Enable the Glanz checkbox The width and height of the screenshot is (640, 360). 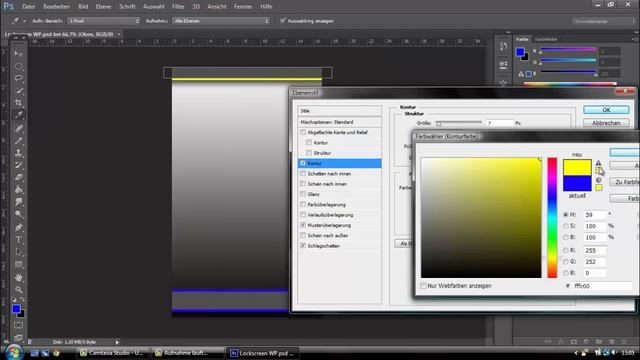pyautogui.click(x=303, y=194)
